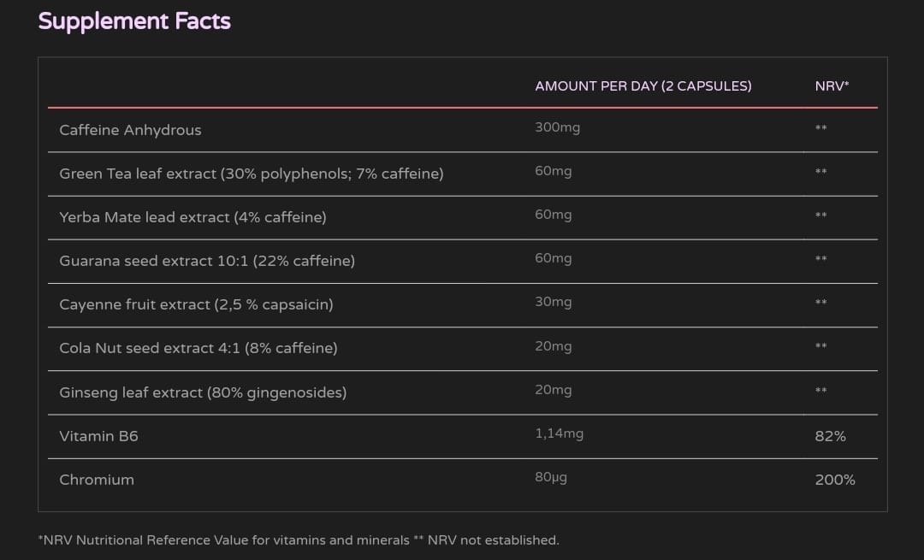Select the Cayenne fruit extract label
924x560 pixels.
(196, 304)
